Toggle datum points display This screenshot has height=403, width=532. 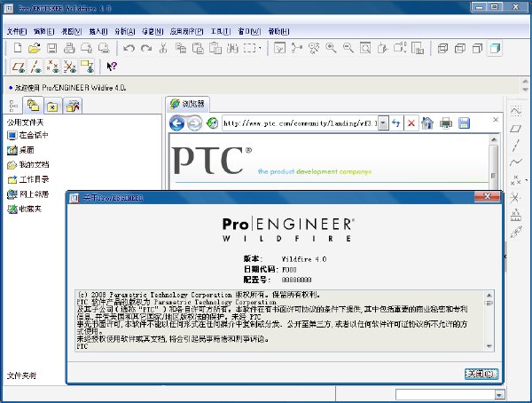(x=52, y=67)
